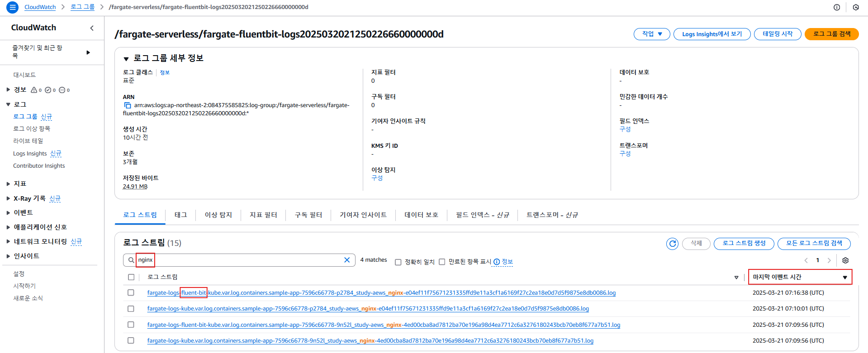
Task: Click the 삭제 delete button
Action: tap(696, 244)
